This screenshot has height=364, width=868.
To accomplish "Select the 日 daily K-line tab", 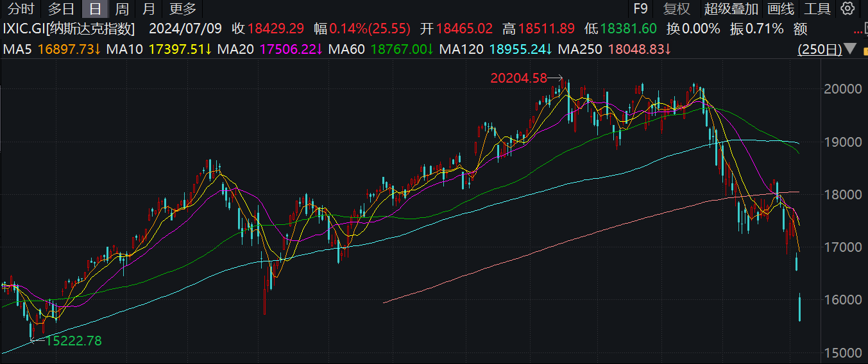I will click(x=95, y=9).
